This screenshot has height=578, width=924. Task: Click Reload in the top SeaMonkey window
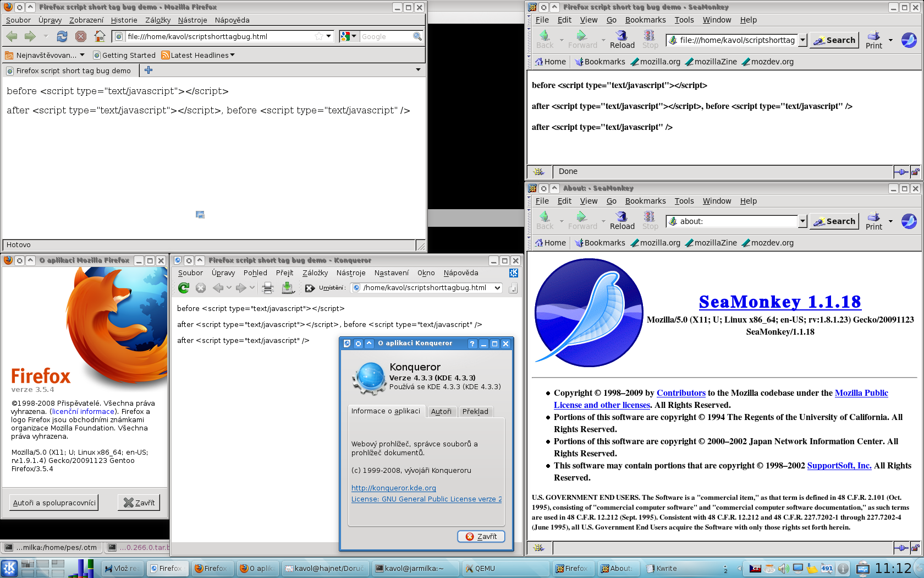coord(622,40)
